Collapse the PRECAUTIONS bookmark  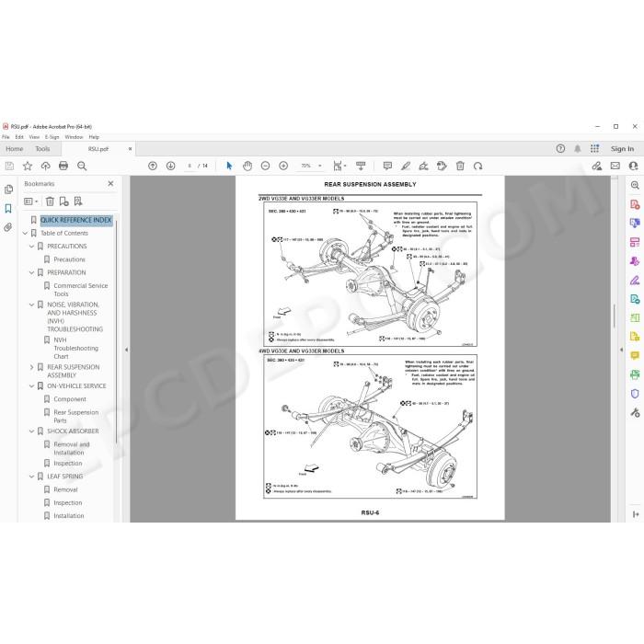pos(31,247)
